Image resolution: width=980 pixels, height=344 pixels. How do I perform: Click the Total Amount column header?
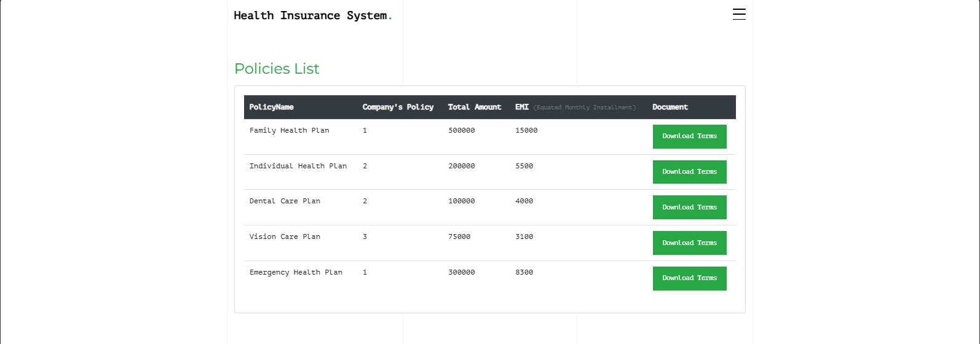pos(475,107)
